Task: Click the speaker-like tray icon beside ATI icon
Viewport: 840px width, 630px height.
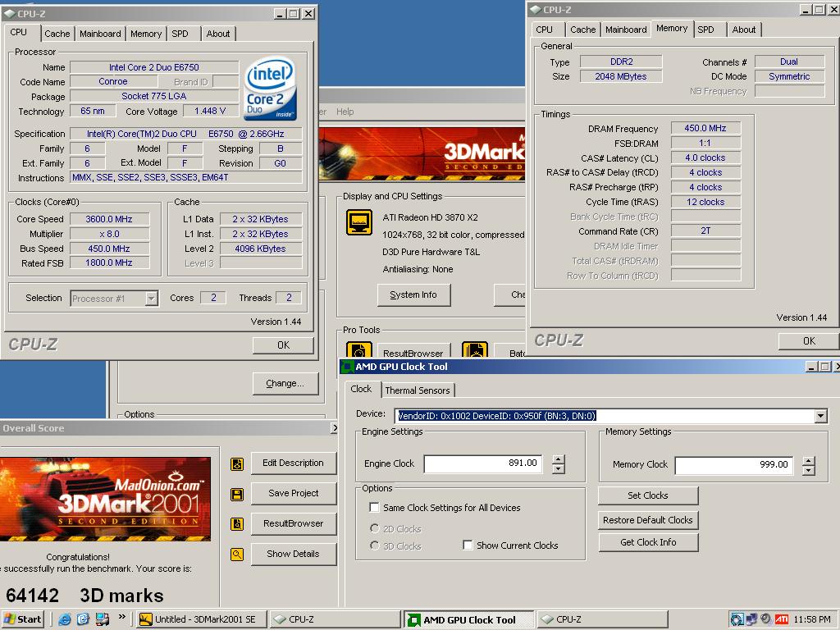Action: [766, 619]
